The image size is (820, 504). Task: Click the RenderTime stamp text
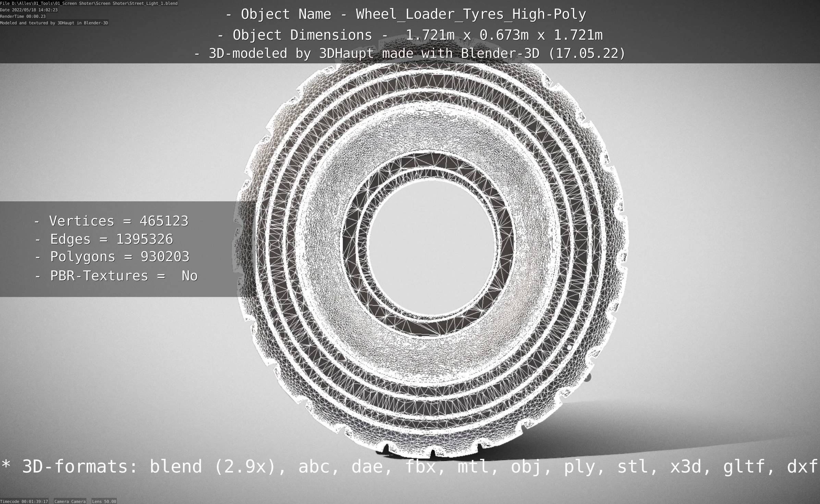pyautogui.click(x=23, y=16)
